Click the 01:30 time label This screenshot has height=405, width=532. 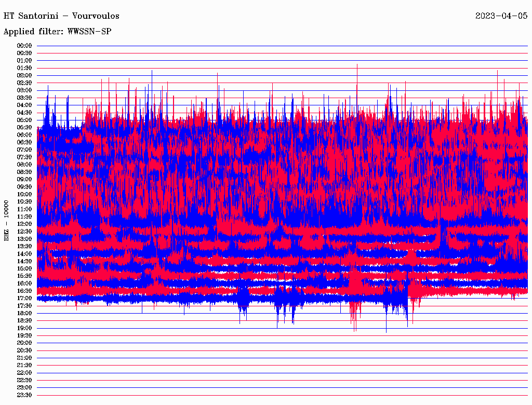[x=24, y=68]
